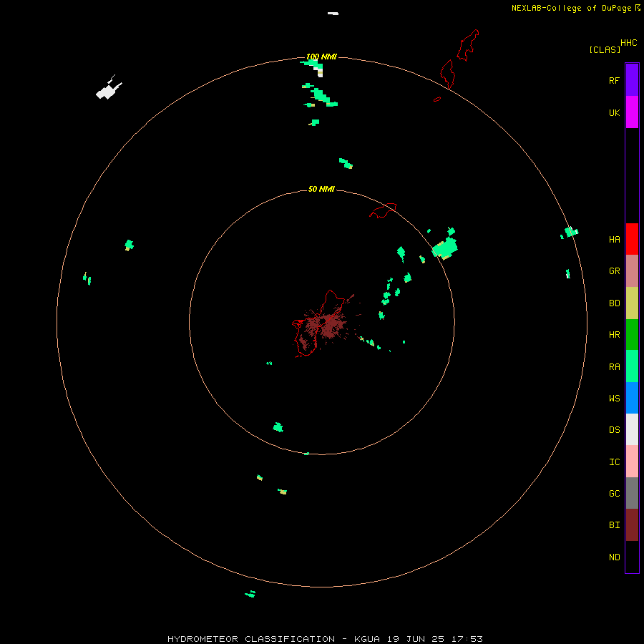Click the BD legend label
The width and height of the screenshot is (644, 644).
[x=614, y=303]
